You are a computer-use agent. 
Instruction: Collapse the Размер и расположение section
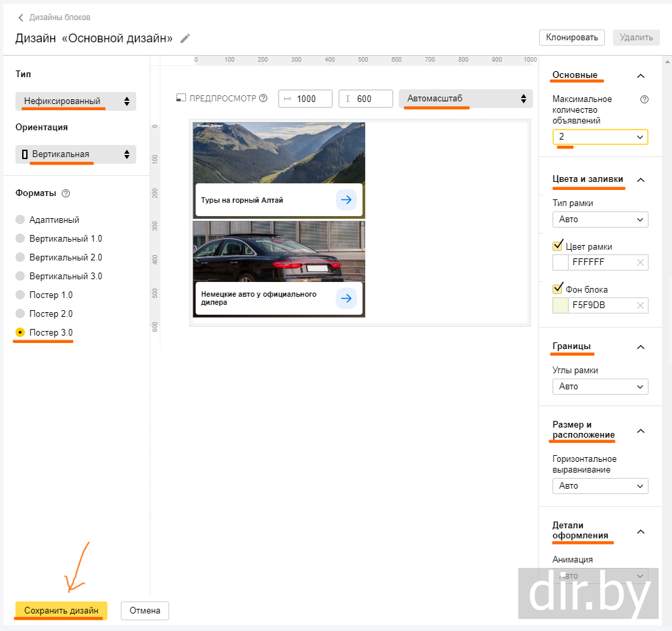click(x=640, y=431)
